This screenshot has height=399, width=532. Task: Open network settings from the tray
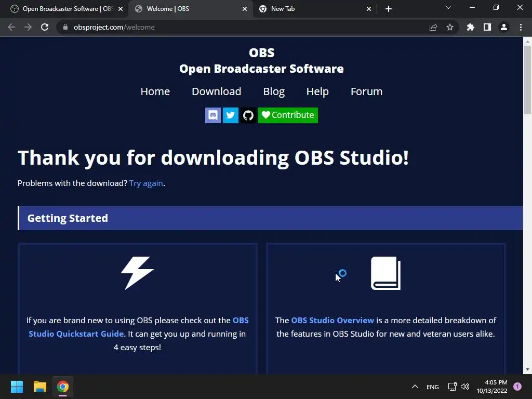452,387
